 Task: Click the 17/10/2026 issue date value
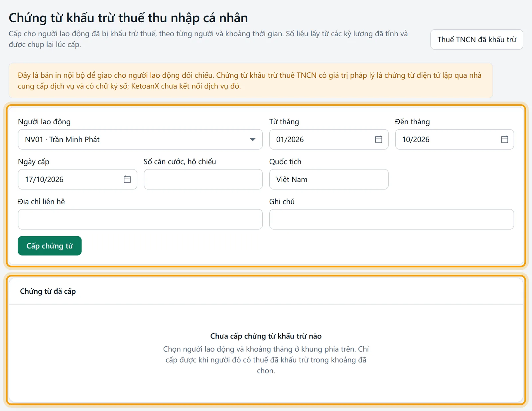click(x=44, y=179)
